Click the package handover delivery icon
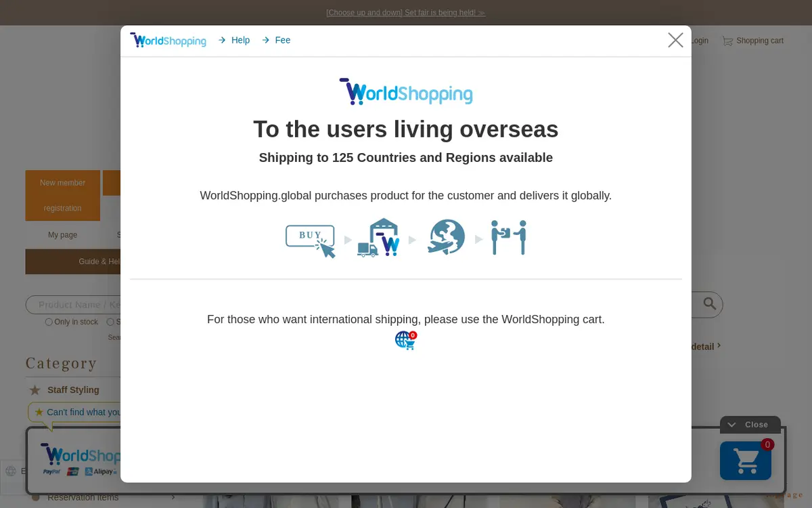Viewport: 812px width, 508px height. coord(509,237)
